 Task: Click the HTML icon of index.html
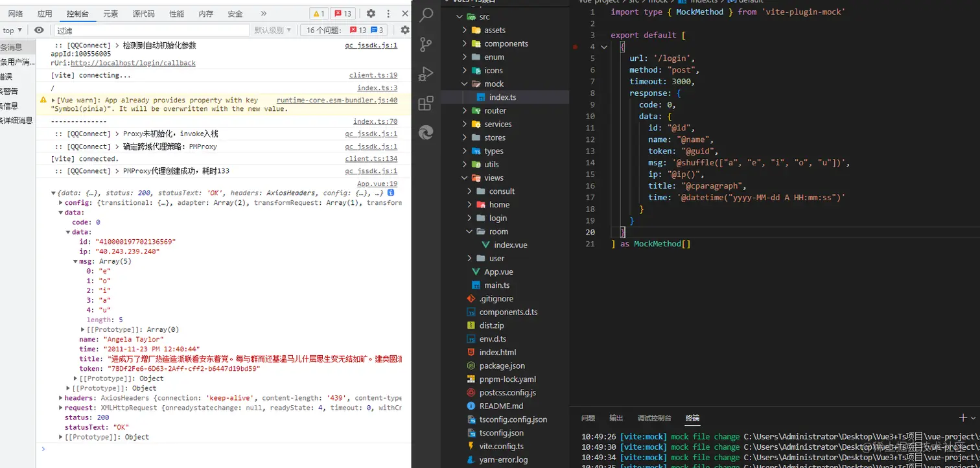(x=471, y=353)
